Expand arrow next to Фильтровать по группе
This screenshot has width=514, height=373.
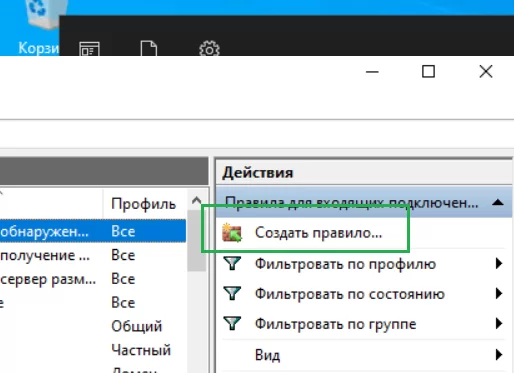click(499, 324)
